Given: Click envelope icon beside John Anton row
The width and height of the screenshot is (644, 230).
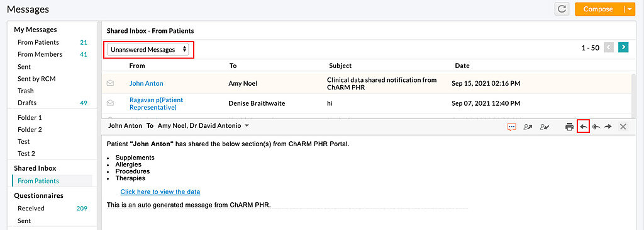Looking at the screenshot, I should 110,83.
